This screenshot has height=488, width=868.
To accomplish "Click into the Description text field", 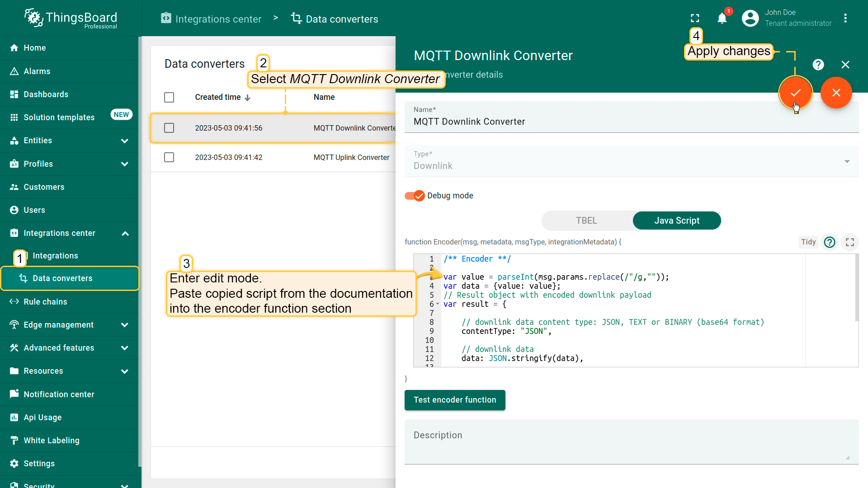I will pos(631,441).
